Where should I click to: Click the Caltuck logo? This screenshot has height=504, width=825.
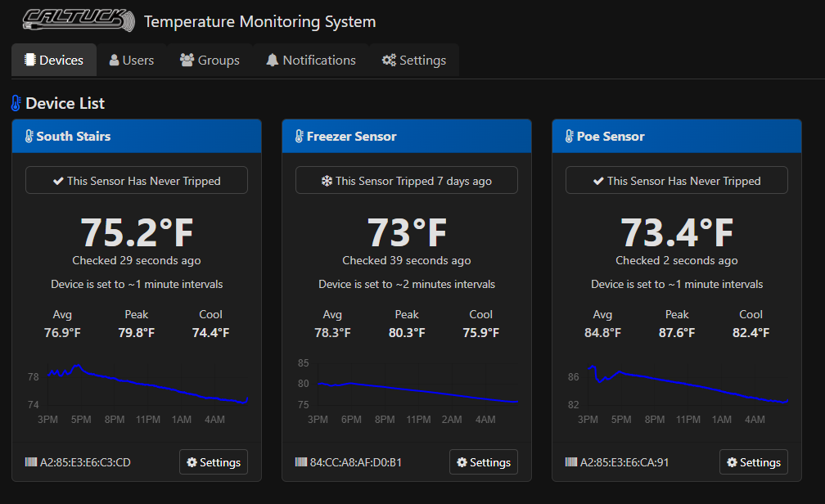coord(78,20)
